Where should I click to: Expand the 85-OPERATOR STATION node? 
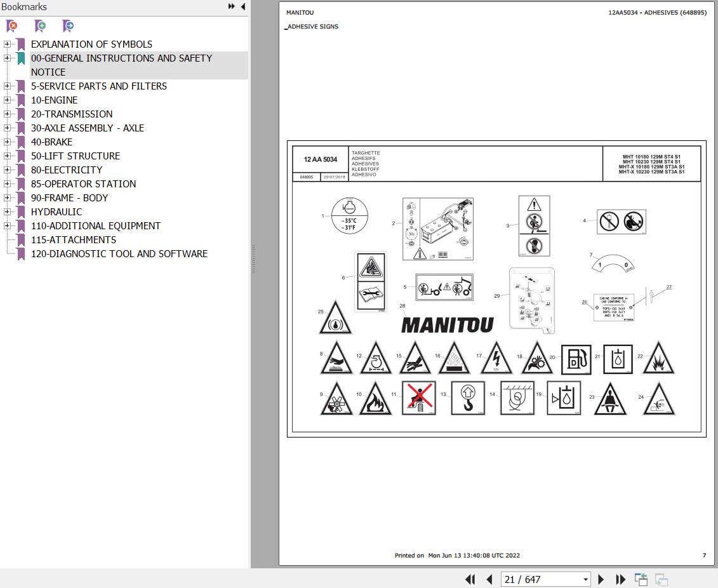(7, 184)
